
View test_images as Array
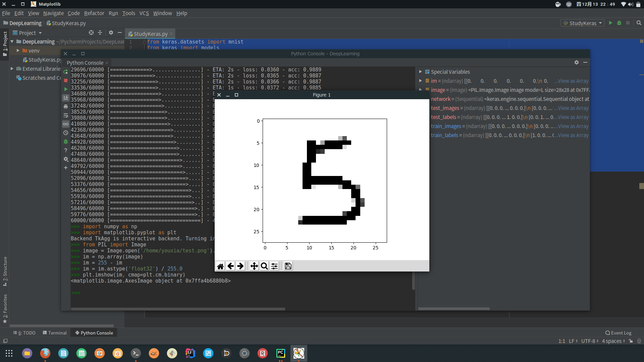(x=573, y=108)
